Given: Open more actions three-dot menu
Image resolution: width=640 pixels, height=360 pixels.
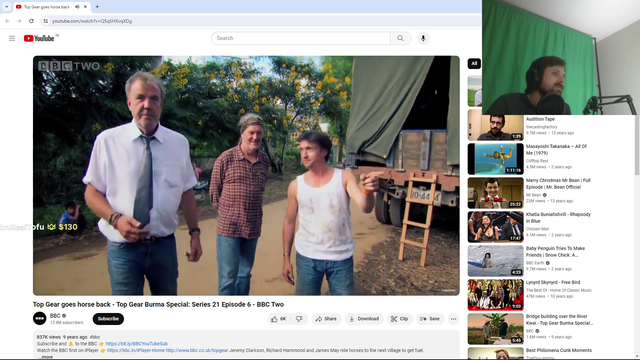Looking at the screenshot, I should point(453,319).
